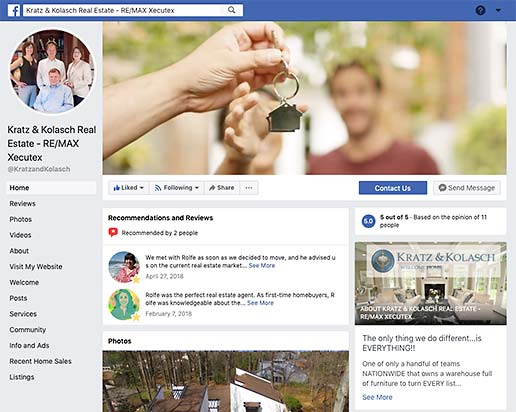Open the keys cover photo
Image resolution: width=516 pixels, height=412 pixels.
(304, 98)
